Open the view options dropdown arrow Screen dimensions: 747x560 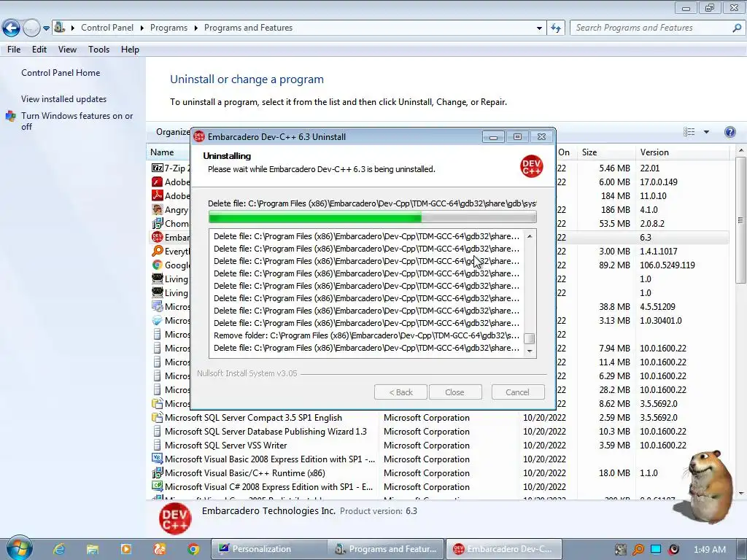pyautogui.click(x=706, y=132)
